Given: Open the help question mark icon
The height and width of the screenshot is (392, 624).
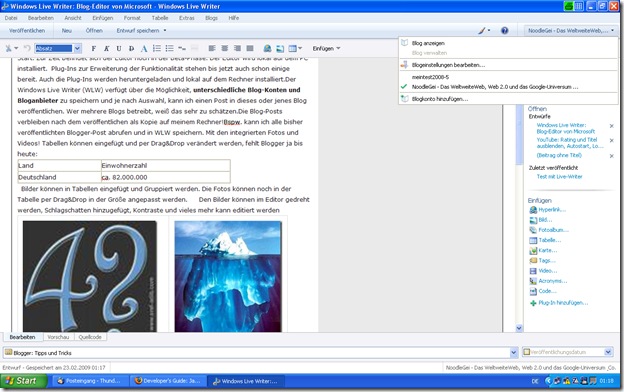Looking at the screenshot, I should click(505, 31).
